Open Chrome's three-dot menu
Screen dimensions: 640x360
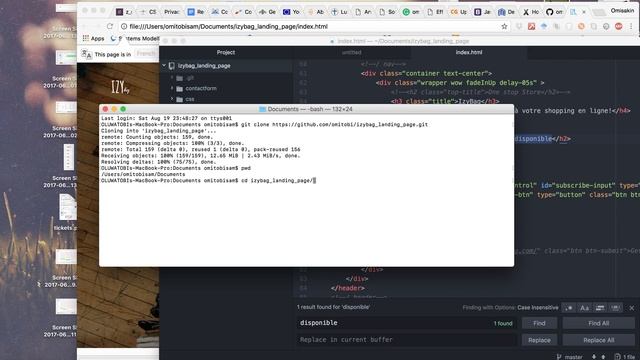631,26
